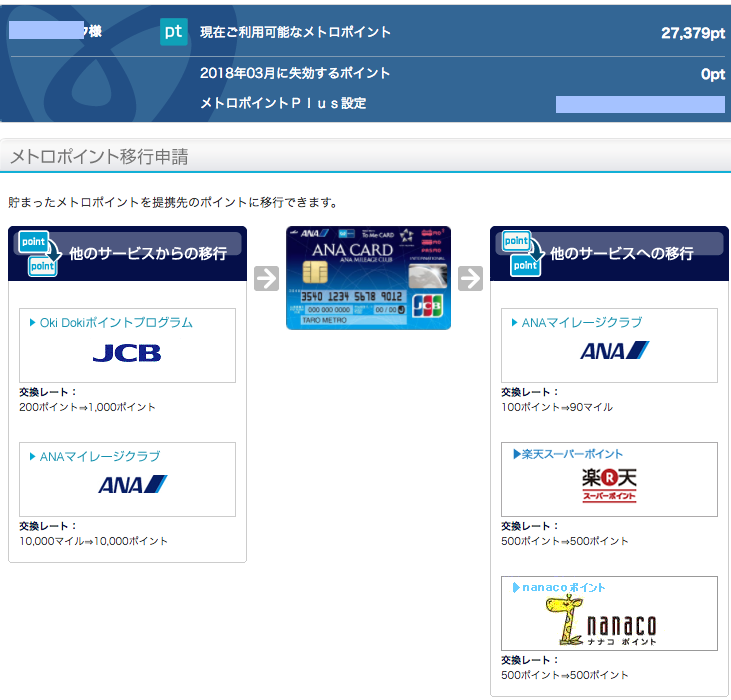Click メトロポイントPlus設定 label

pos(283,103)
